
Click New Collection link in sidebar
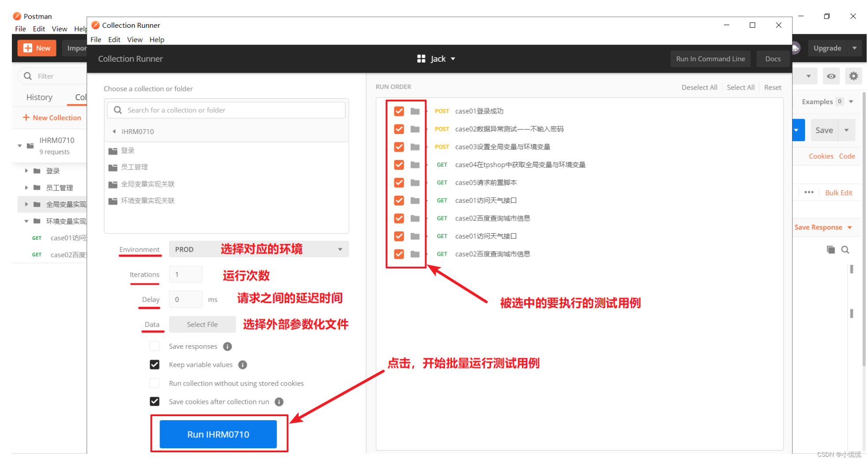52,118
